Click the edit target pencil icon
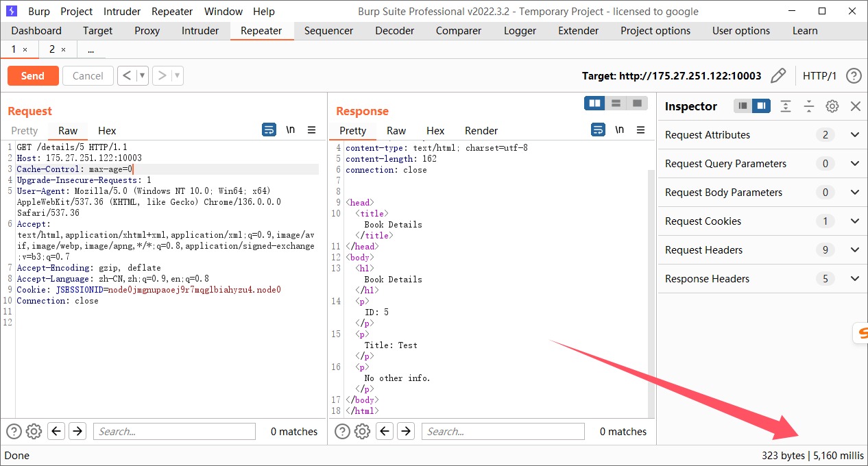868x466 pixels. [x=777, y=76]
